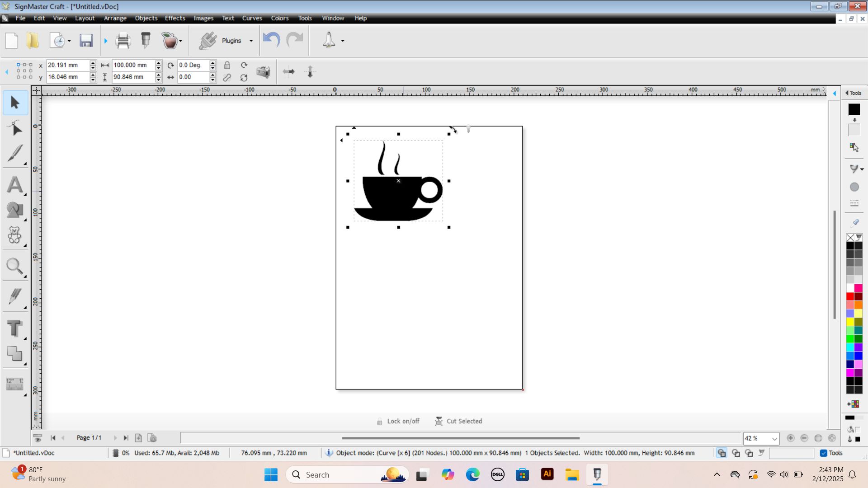The width and height of the screenshot is (868, 488).
Task: Zoom in with the plus button
Action: click(x=791, y=438)
